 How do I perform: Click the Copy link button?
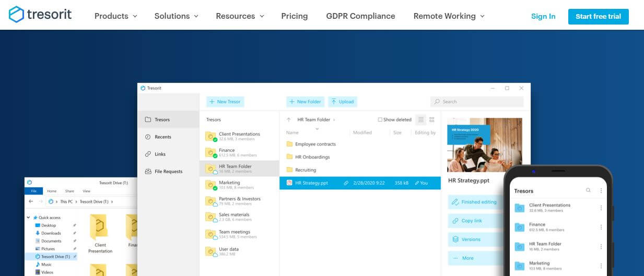(x=475, y=221)
